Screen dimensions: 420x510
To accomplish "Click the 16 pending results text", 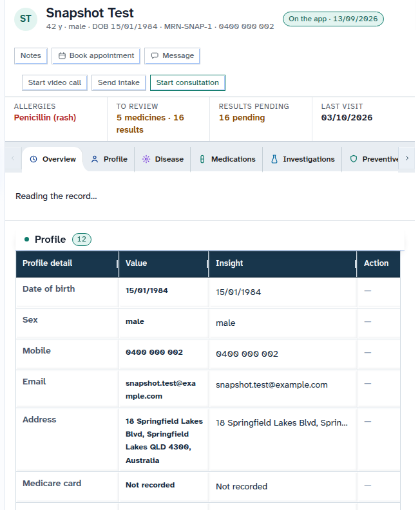I will click(x=242, y=118).
